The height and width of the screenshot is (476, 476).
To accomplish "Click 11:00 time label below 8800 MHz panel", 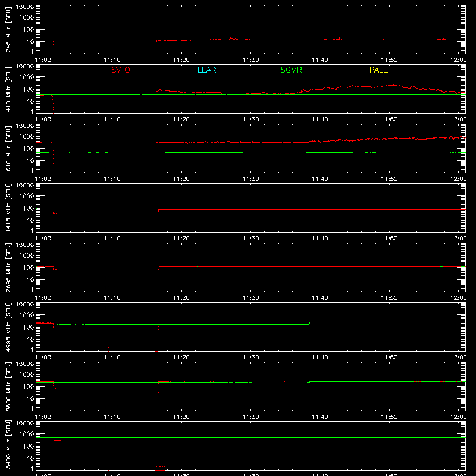I will tap(43, 417).
